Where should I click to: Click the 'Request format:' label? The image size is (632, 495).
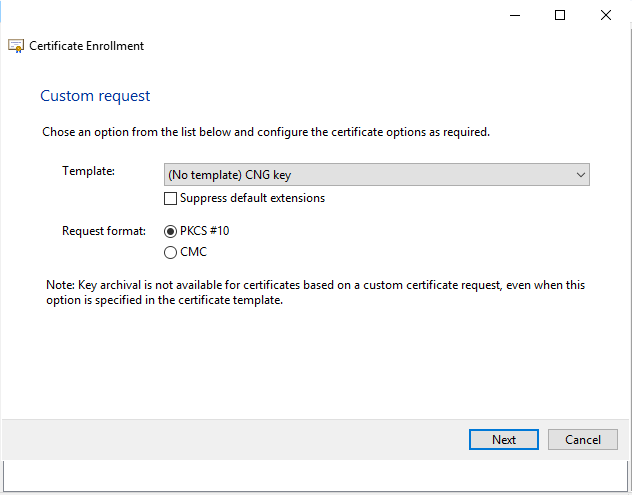click(104, 231)
